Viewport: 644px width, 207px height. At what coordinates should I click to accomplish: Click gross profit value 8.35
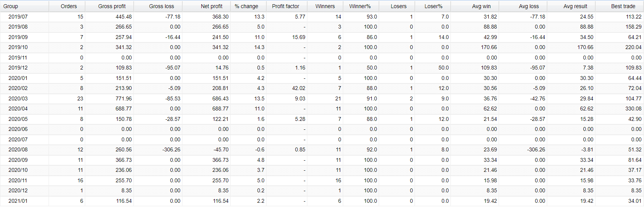pos(126,190)
